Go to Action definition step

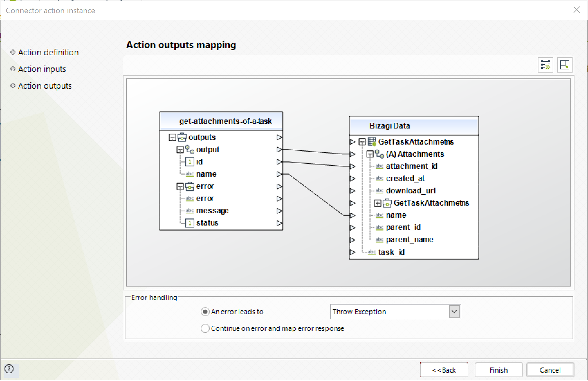point(48,52)
